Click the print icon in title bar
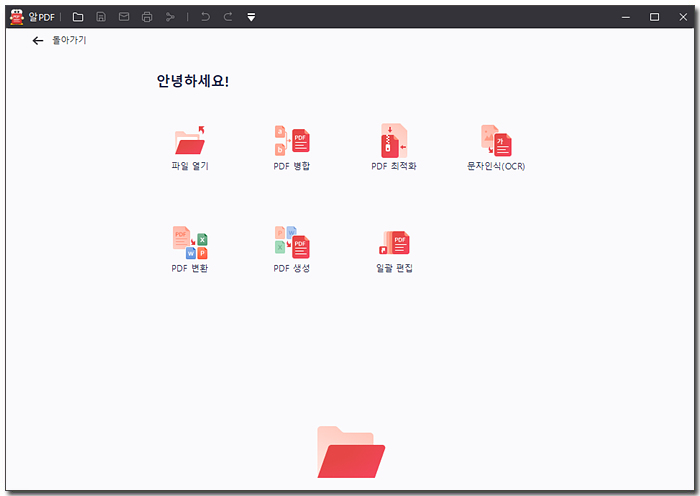Screen dimensions: 700x496 click(x=147, y=17)
